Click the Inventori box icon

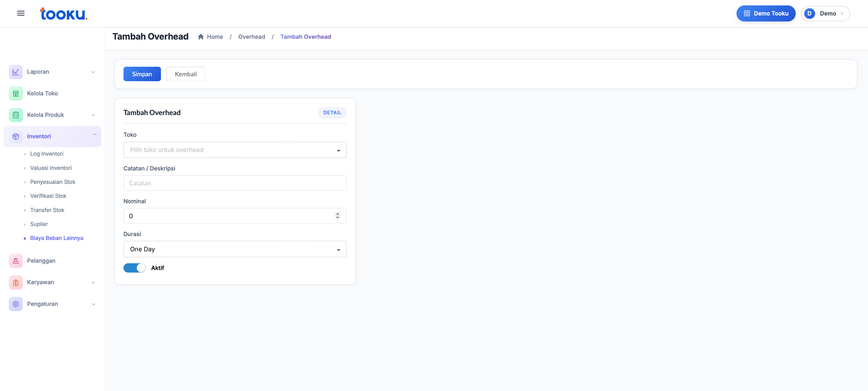click(x=16, y=137)
